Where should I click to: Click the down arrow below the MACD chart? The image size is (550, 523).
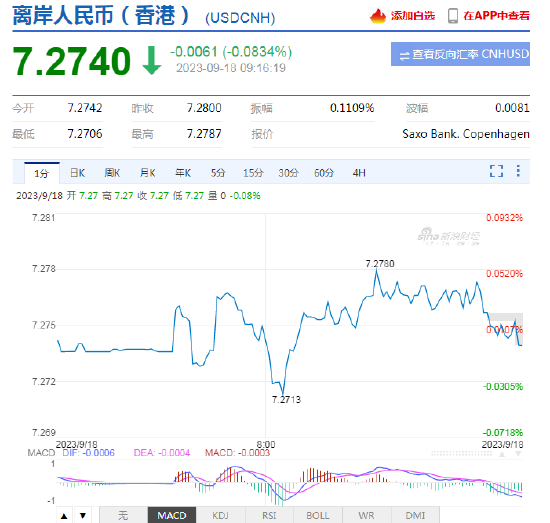pyautogui.click(x=83, y=516)
